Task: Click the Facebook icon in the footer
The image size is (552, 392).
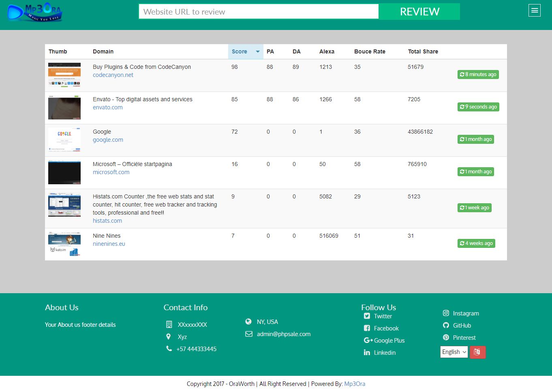Action: click(x=367, y=328)
